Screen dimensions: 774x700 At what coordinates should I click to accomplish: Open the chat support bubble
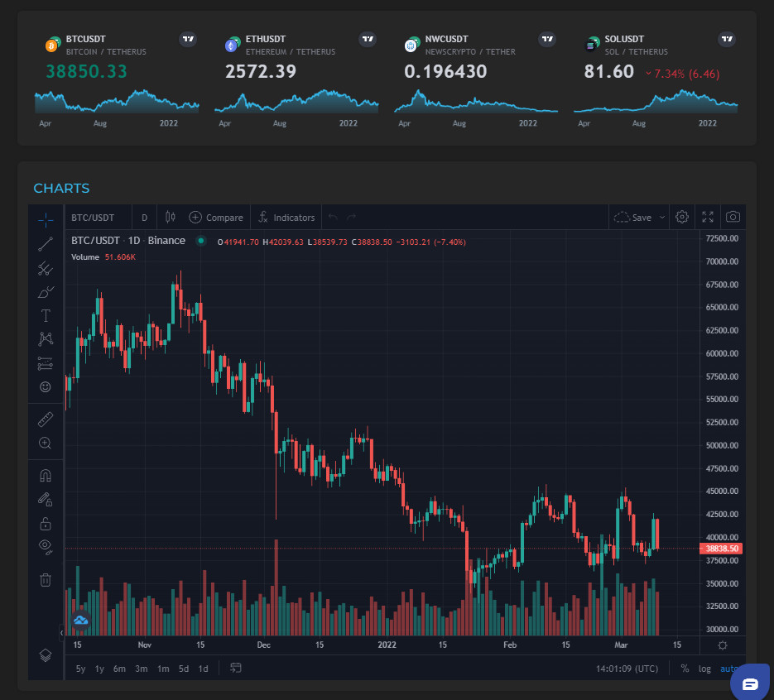coord(750,683)
